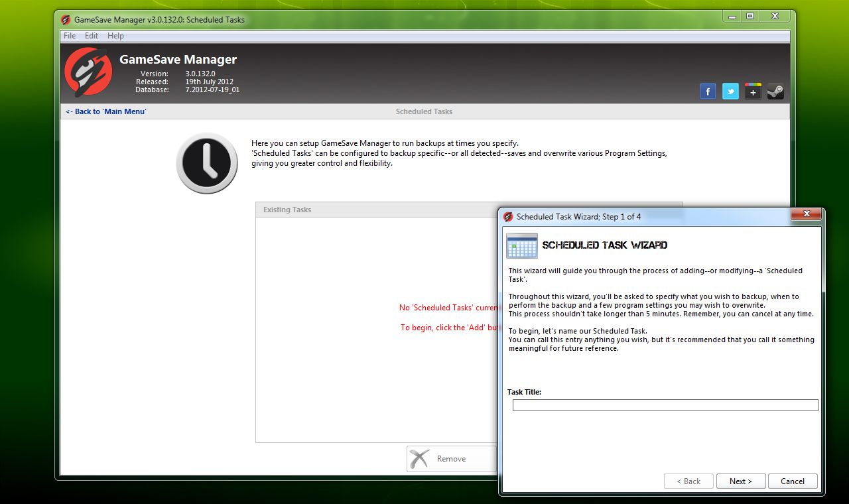Minimize the GameSave Manager window
Screen dimensions: 849x504
pyautogui.click(x=732, y=16)
